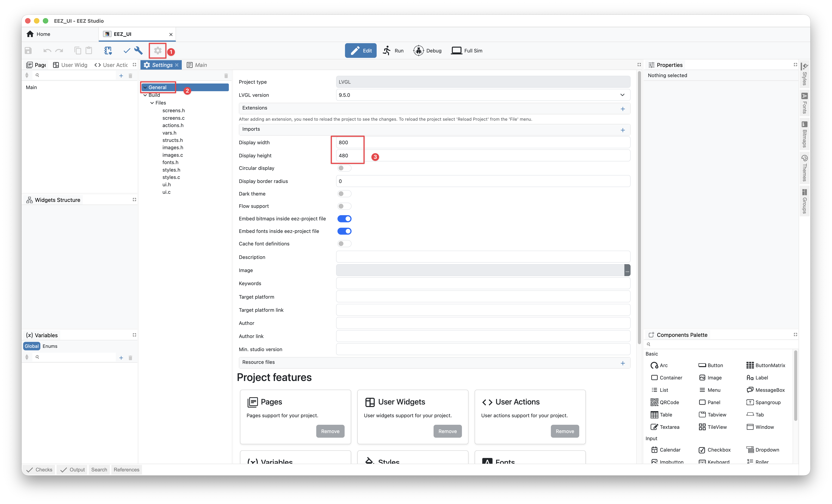Click the Image browse ellipsis button
Image resolution: width=832 pixels, height=504 pixels.
point(627,270)
